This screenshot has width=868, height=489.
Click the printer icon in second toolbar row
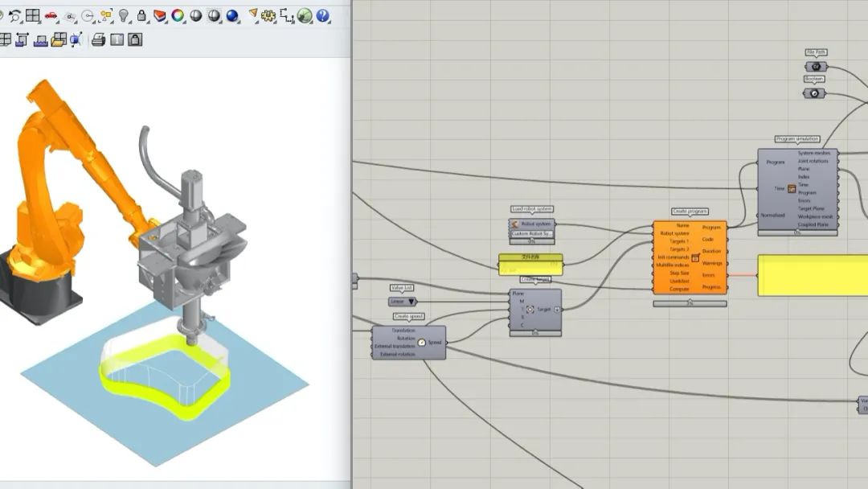[x=98, y=39]
